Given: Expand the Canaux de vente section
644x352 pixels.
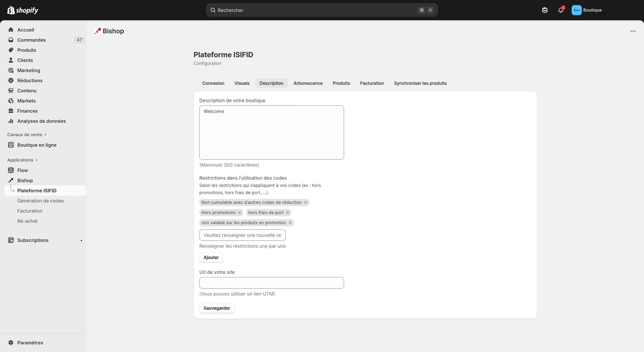Looking at the screenshot, I should pos(45,135).
